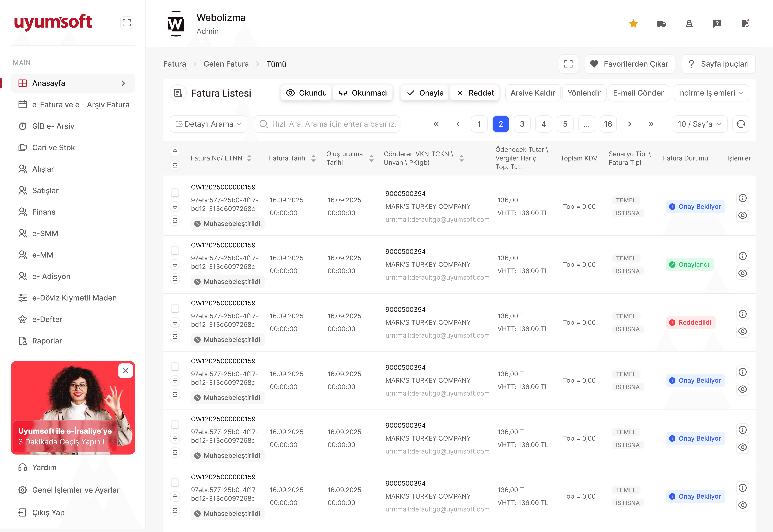Select checkbox of the Reddedildi invoice row
This screenshot has height=532, width=773.
(x=175, y=308)
